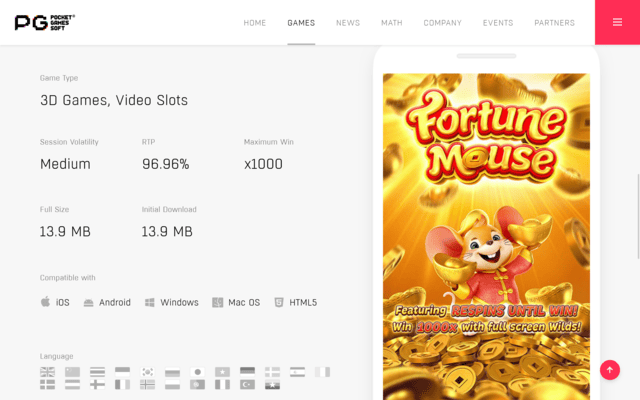Click the 'Medium' volatility value
Viewport: 640px width, 400px height.
pyautogui.click(x=65, y=164)
